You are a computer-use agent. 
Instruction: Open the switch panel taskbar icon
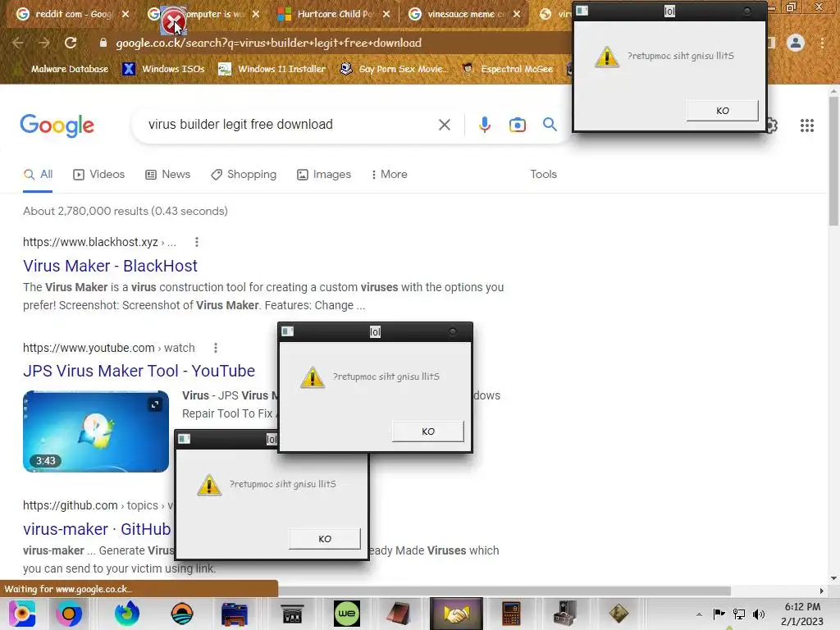click(292, 614)
